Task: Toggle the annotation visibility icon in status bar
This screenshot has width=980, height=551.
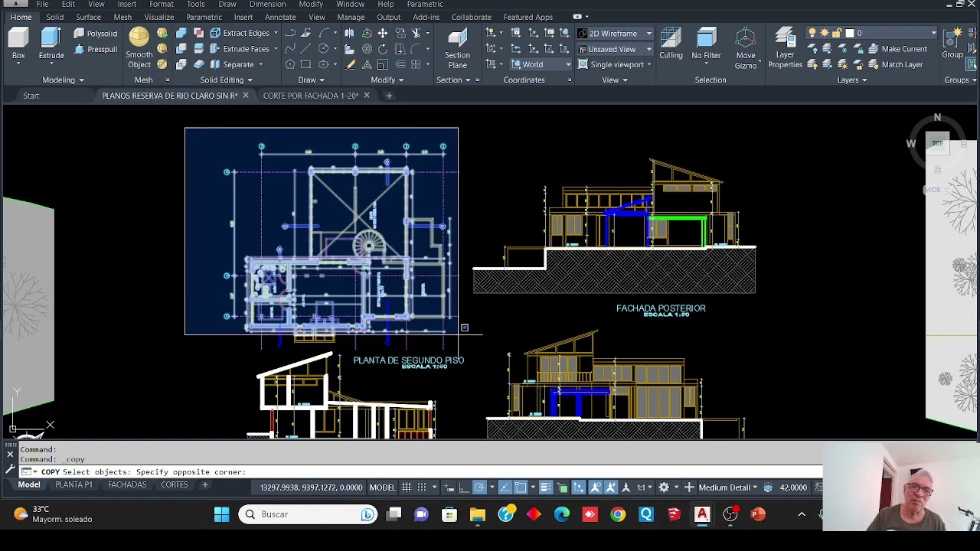Action: [x=595, y=487]
